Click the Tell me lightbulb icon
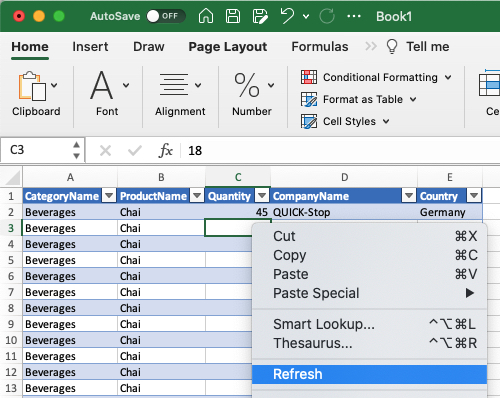Screen dimensions: 500x398 point(392,46)
